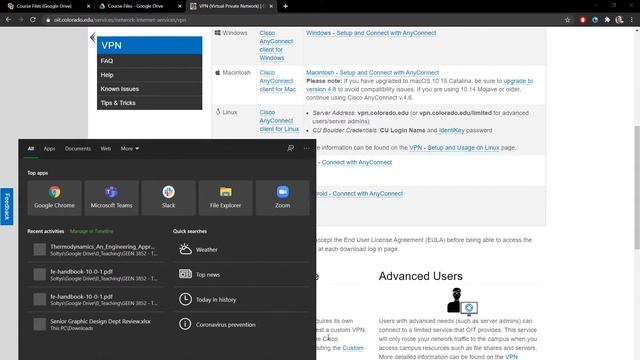Open the IdentiKey link
640x360 pixels.
click(x=451, y=130)
